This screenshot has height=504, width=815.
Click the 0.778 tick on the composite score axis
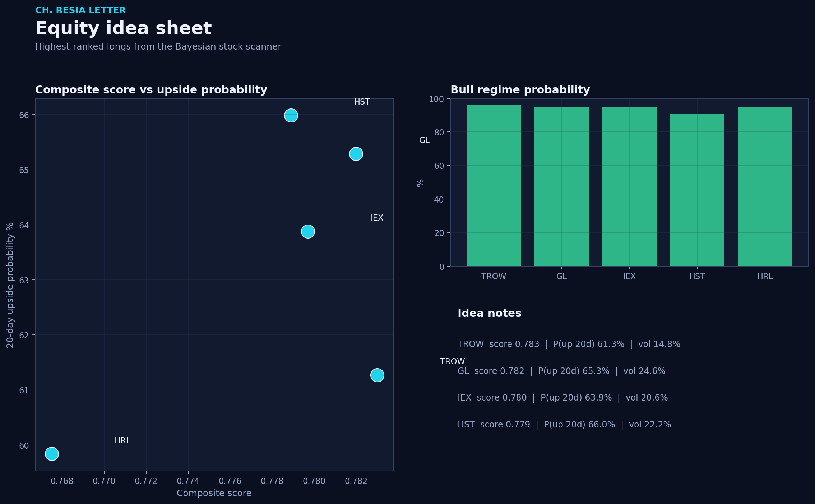coord(272,481)
